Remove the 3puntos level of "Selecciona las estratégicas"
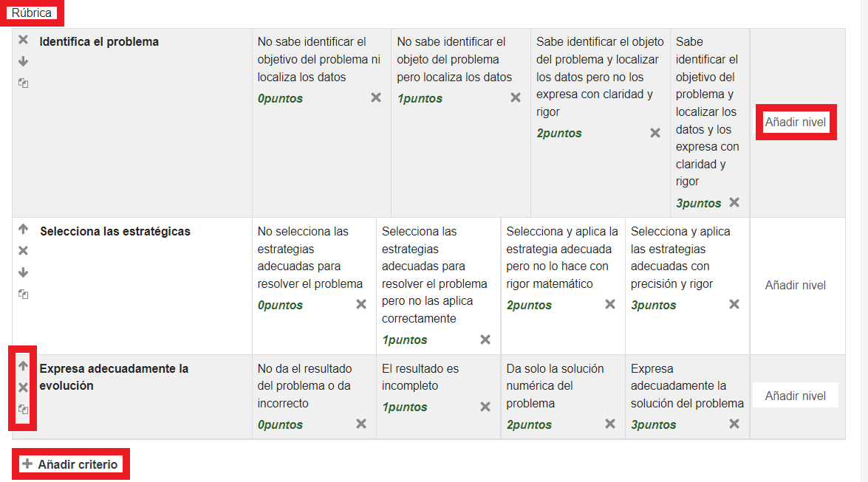868x482 pixels. [734, 304]
